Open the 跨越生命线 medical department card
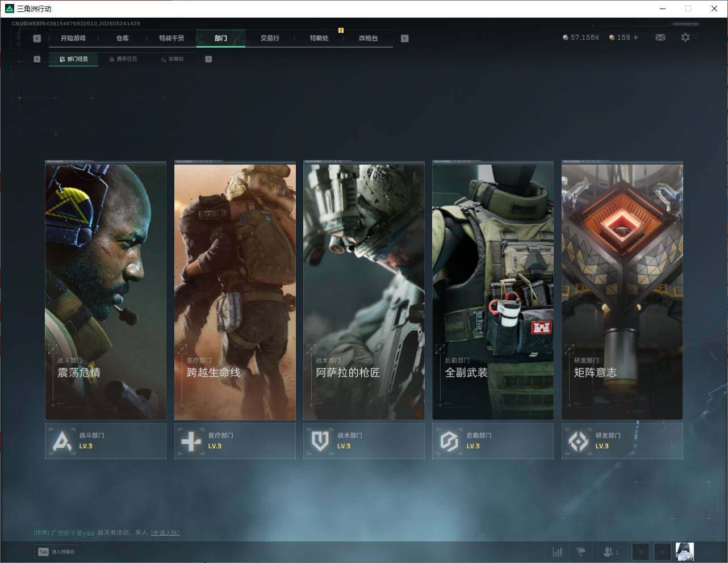 tap(235, 291)
